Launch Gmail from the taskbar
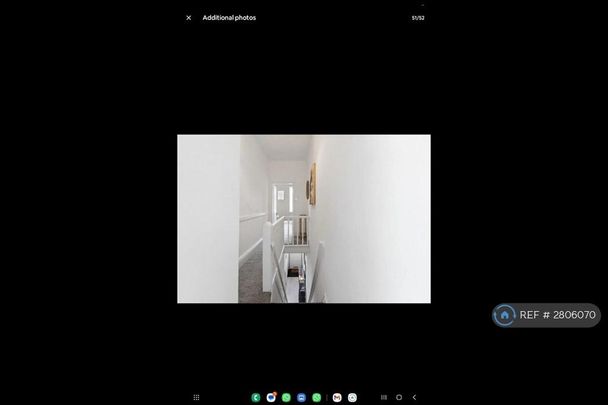The height and width of the screenshot is (405, 608). pyautogui.click(x=337, y=397)
